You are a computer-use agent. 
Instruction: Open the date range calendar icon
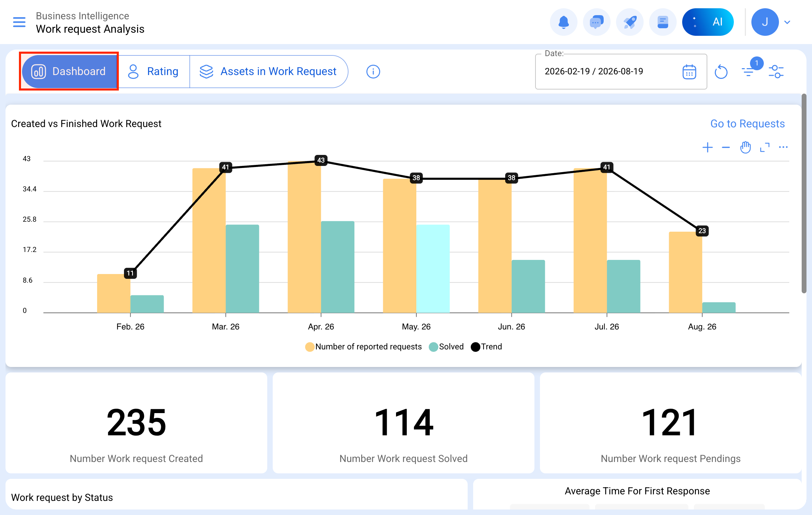point(689,72)
